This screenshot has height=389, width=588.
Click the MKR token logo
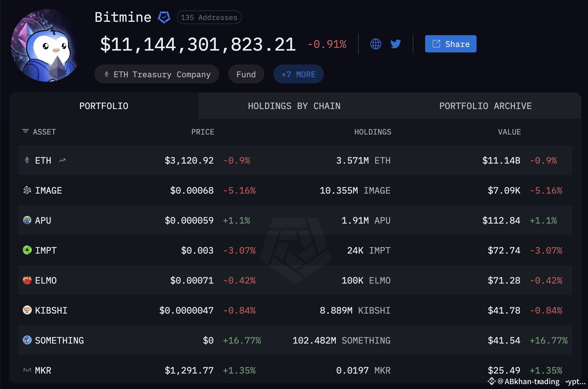tap(27, 370)
